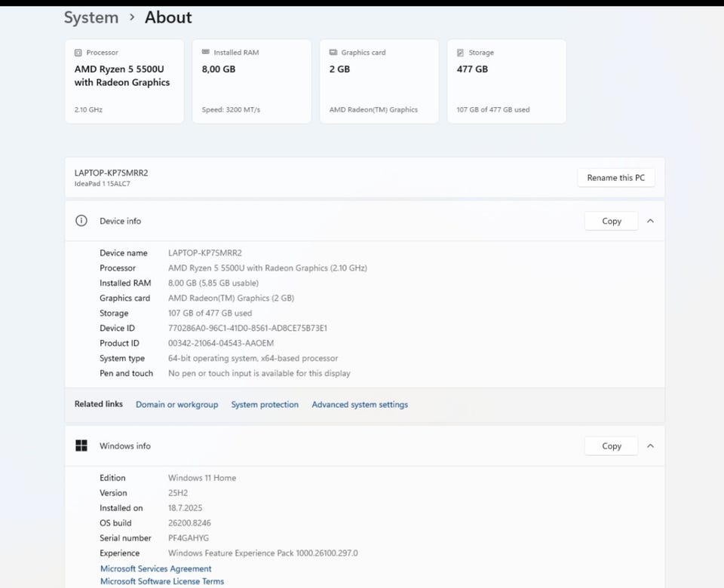Click the Storage card icon
724x588 pixels.
pos(460,53)
